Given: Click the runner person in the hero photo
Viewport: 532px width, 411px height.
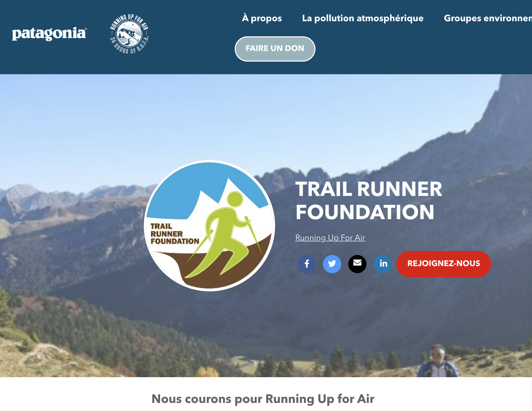Looking at the screenshot, I should click(x=438, y=362).
